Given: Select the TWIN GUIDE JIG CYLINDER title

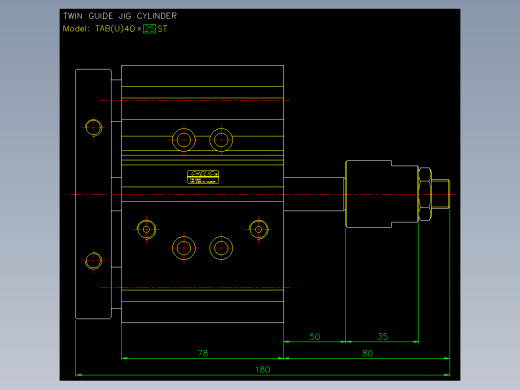Looking at the screenshot, I should pos(120,16).
